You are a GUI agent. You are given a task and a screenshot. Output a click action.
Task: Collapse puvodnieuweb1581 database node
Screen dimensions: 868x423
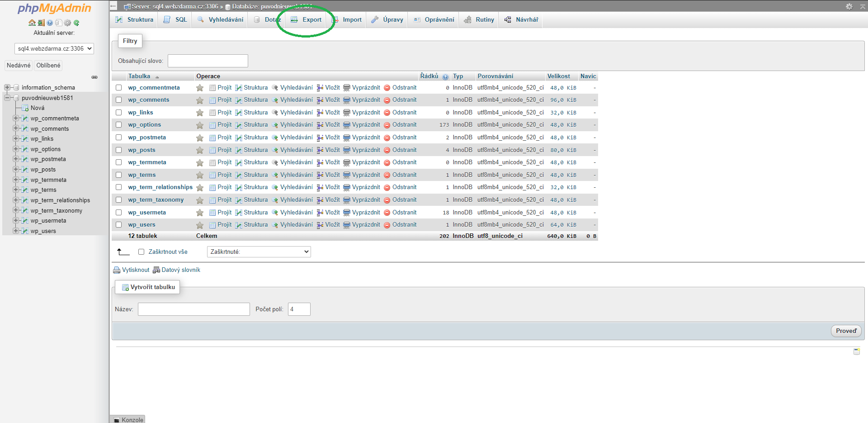click(7, 98)
